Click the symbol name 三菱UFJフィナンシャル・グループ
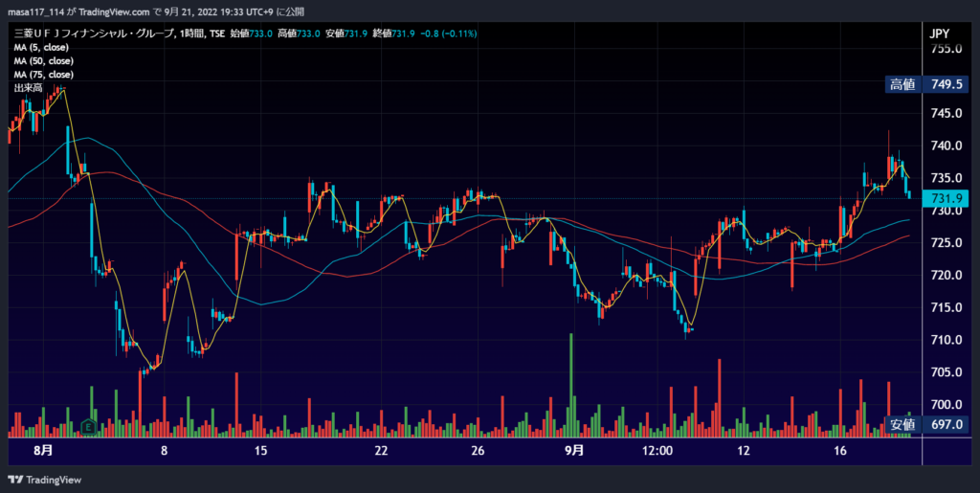This screenshot has height=493, width=980. (x=95, y=34)
